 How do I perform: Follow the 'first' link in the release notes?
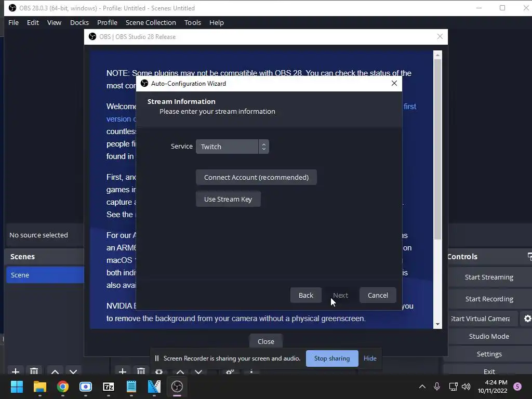pyautogui.click(x=410, y=107)
